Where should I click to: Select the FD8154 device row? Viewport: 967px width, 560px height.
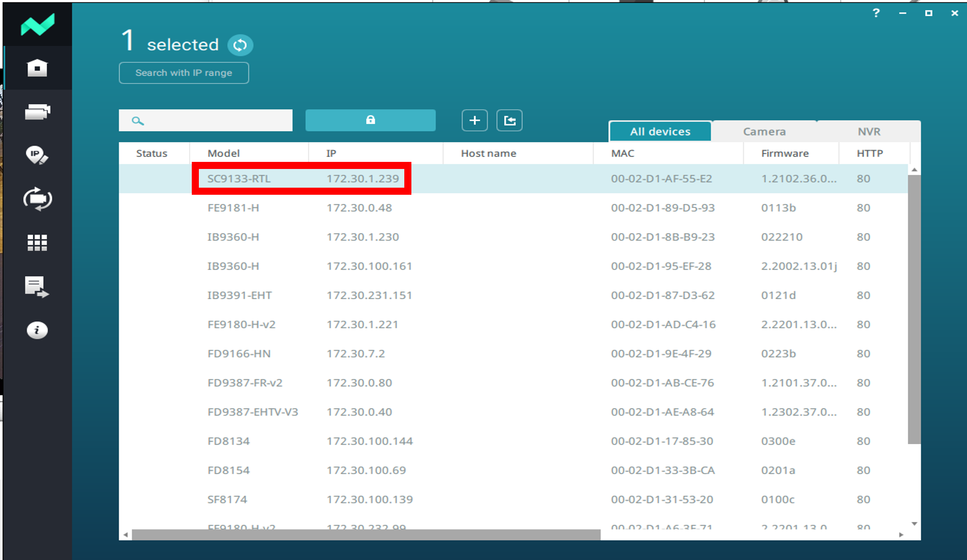click(x=514, y=470)
